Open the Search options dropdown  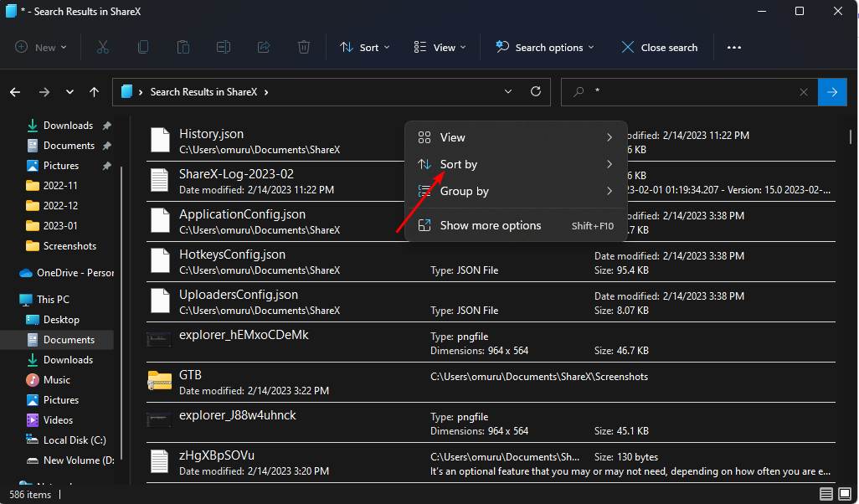(545, 48)
